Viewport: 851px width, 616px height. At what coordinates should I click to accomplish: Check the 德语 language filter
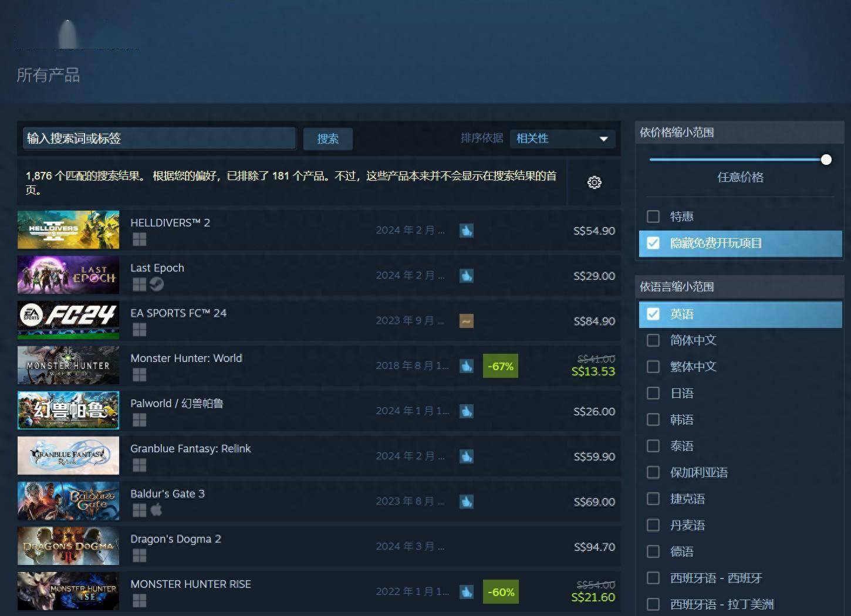(653, 551)
